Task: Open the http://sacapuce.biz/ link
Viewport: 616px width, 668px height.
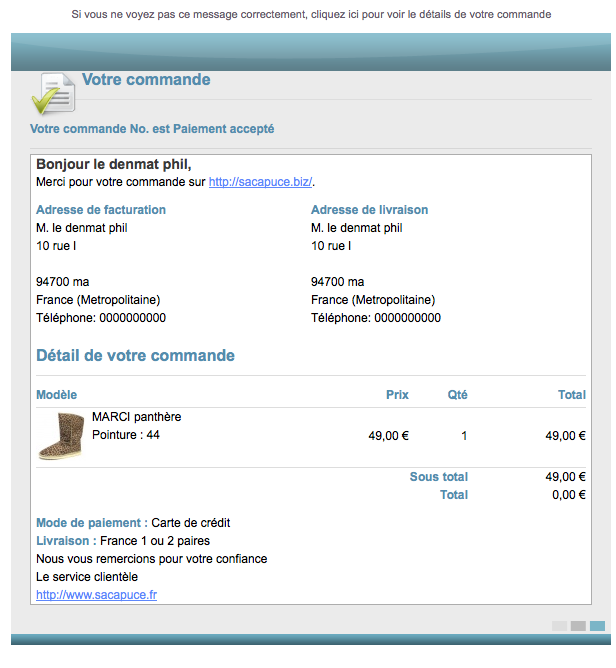Action: pos(260,182)
